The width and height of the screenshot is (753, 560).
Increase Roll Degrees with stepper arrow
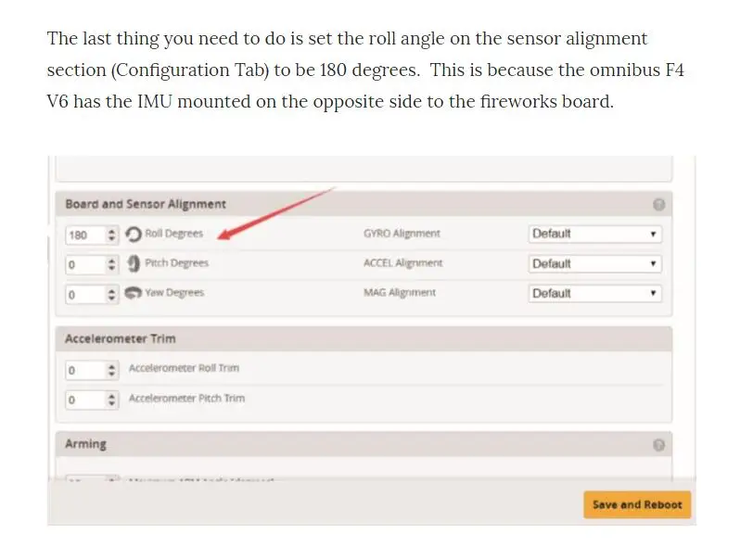[x=111, y=231]
